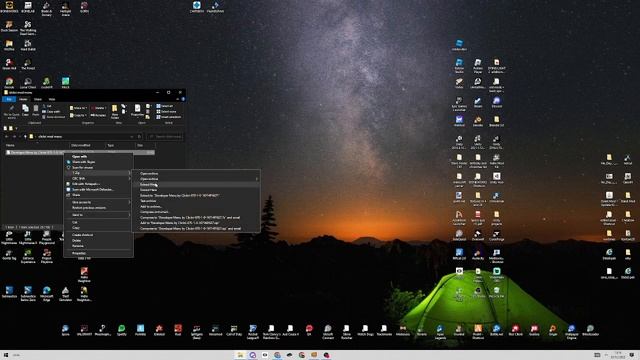This screenshot has height=360, width=640.
Task: Click the Up one level arrow in Explorer
Action: pos(25,136)
